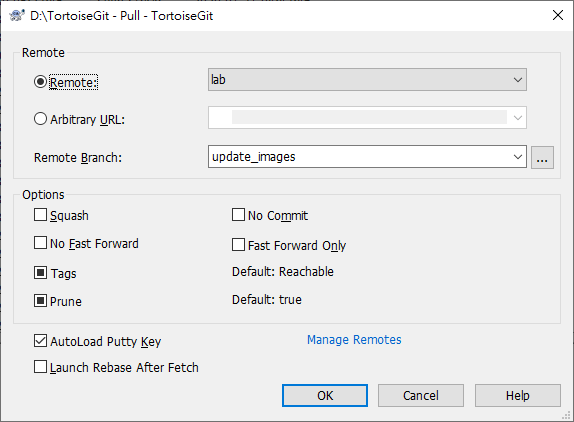This screenshot has width=574, height=422.
Task: Confirm the pull with OK
Action: (325, 395)
